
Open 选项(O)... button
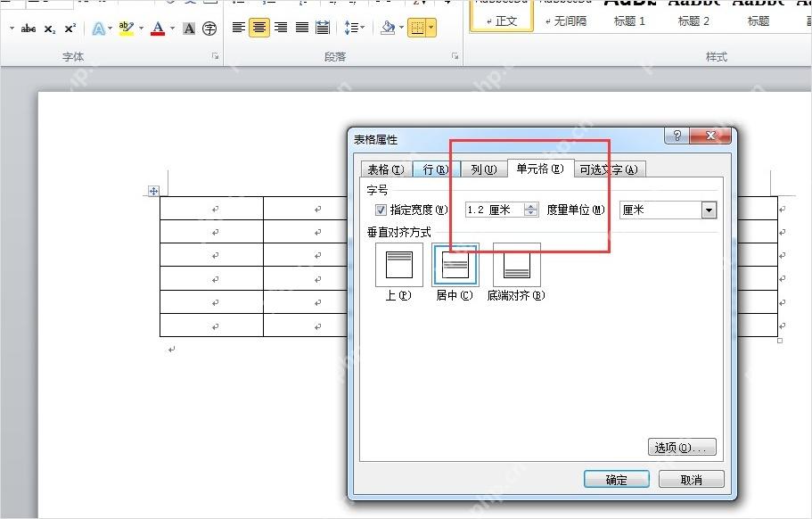pyautogui.click(x=682, y=447)
